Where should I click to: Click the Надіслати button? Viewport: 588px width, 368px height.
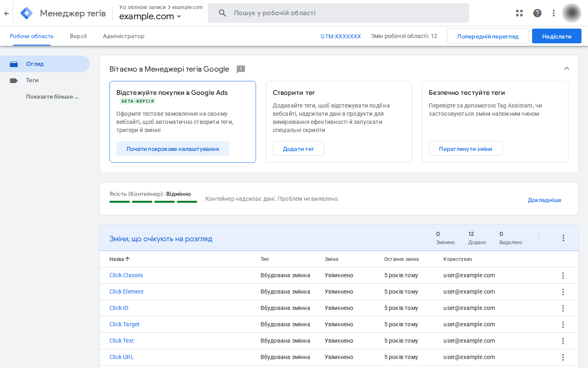[x=557, y=36]
